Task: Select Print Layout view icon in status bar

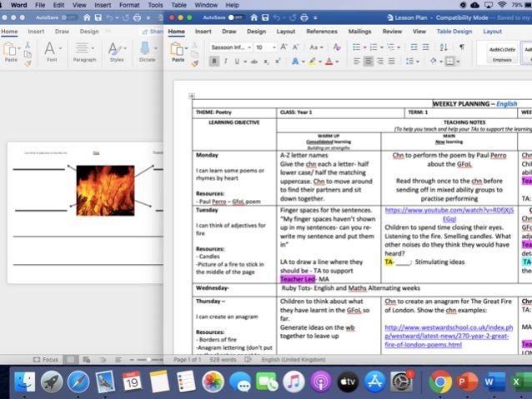Action: click(71, 359)
